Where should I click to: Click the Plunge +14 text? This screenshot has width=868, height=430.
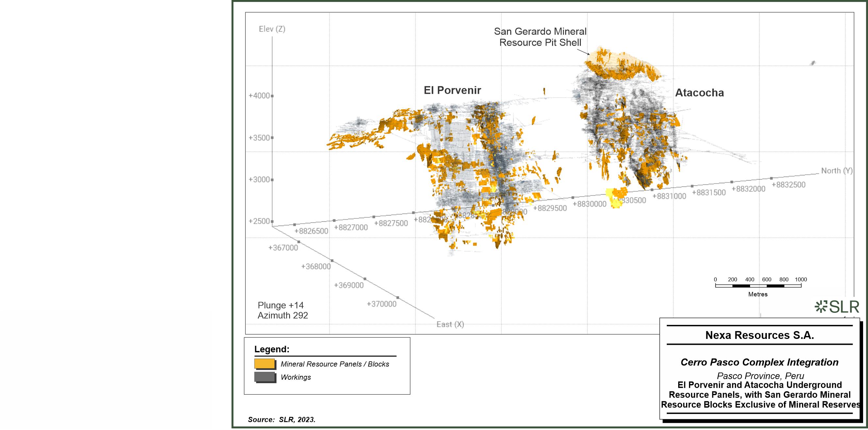(x=280, y=305)
